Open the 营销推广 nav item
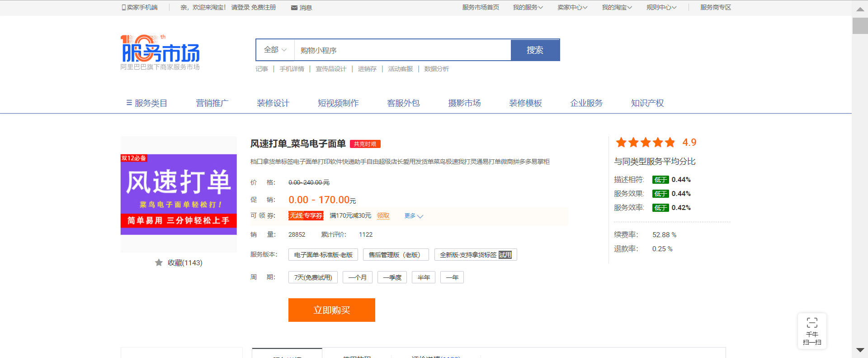The height and width of the screenshot is (358, 868). [x=212, y=103]
